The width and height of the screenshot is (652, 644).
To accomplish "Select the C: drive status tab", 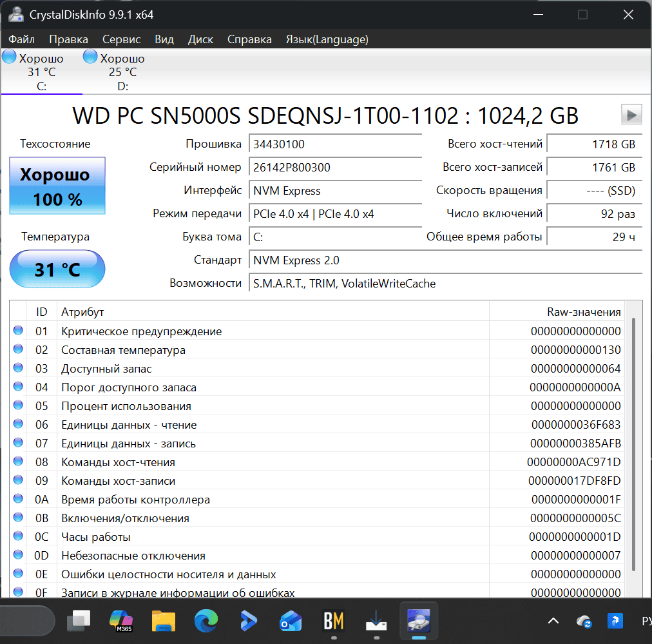I will [x=42, y=71].
